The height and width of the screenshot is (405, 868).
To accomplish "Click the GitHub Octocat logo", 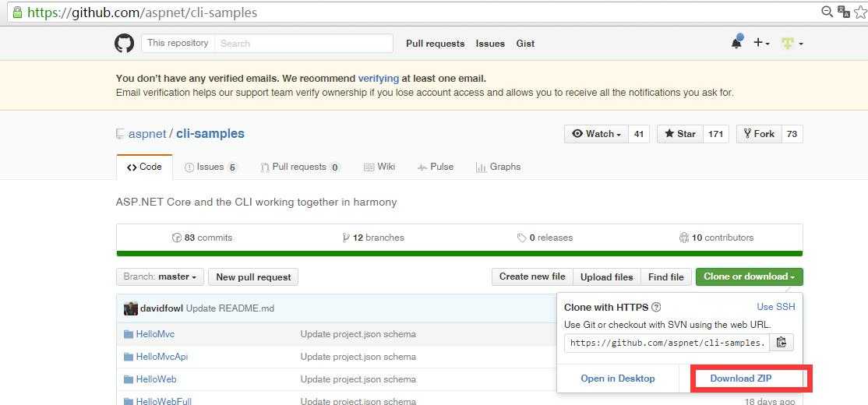I will 124,43.
